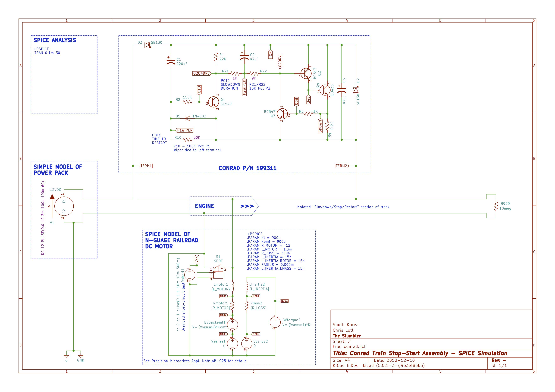This screenshot has height=392, width=555.
Task: Click the C3 47uF capacitor symbol
Action: pos(342,90)
